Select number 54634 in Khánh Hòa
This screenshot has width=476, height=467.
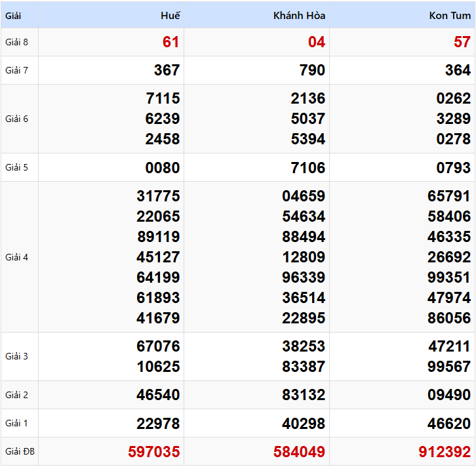pyautogui.click(x=304, y=216)
